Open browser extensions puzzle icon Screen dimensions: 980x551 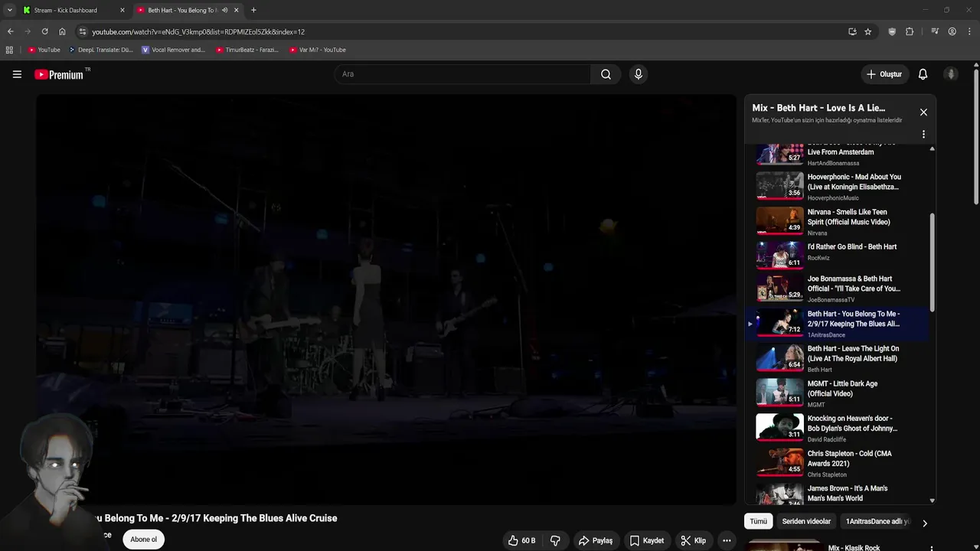pos(910,31)
